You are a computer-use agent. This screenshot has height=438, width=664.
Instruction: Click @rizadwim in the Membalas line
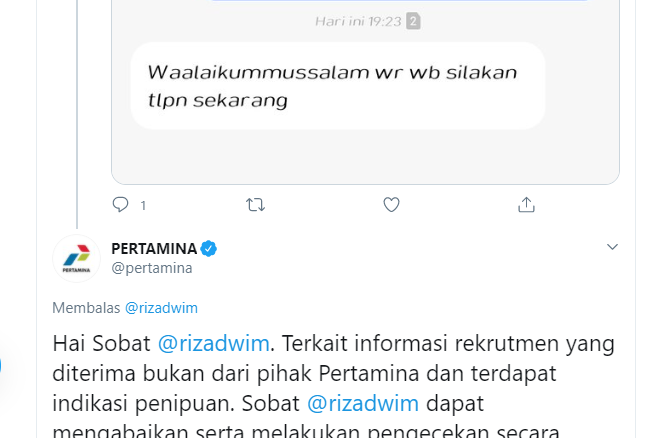(161, 308)
